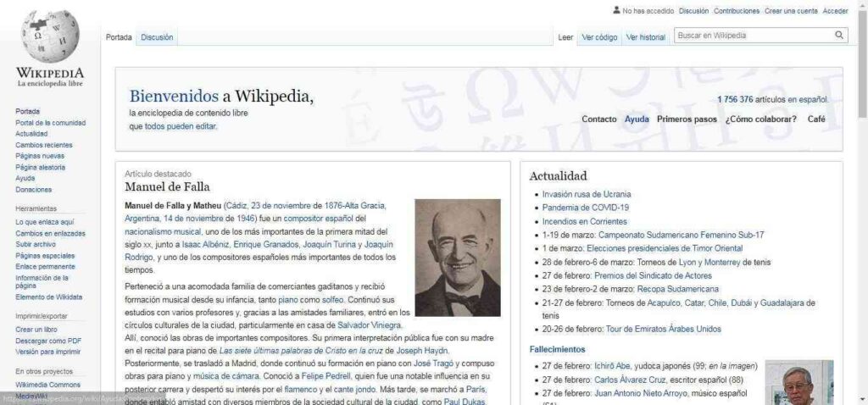Click the user icon beside No has accedido
The image size is (868, 405).
click(616, 11)
